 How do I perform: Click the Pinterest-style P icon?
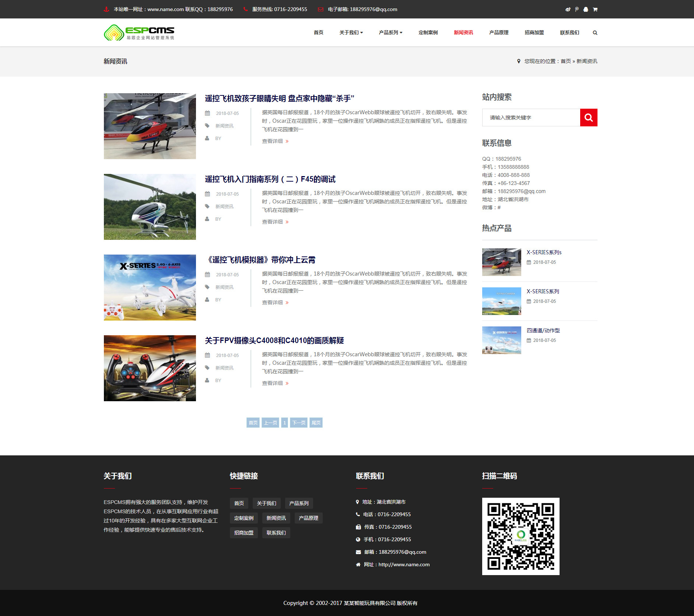tap(576, 9)
